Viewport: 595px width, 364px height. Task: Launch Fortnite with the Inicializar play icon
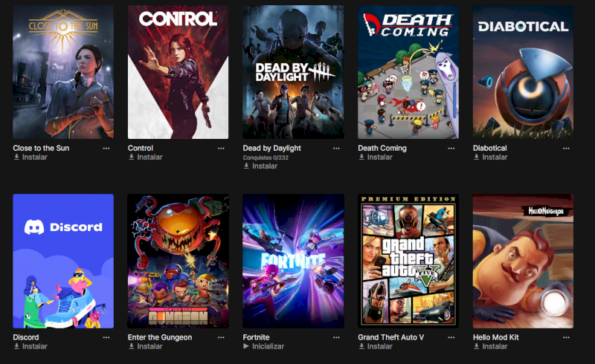tap(246, 346)
